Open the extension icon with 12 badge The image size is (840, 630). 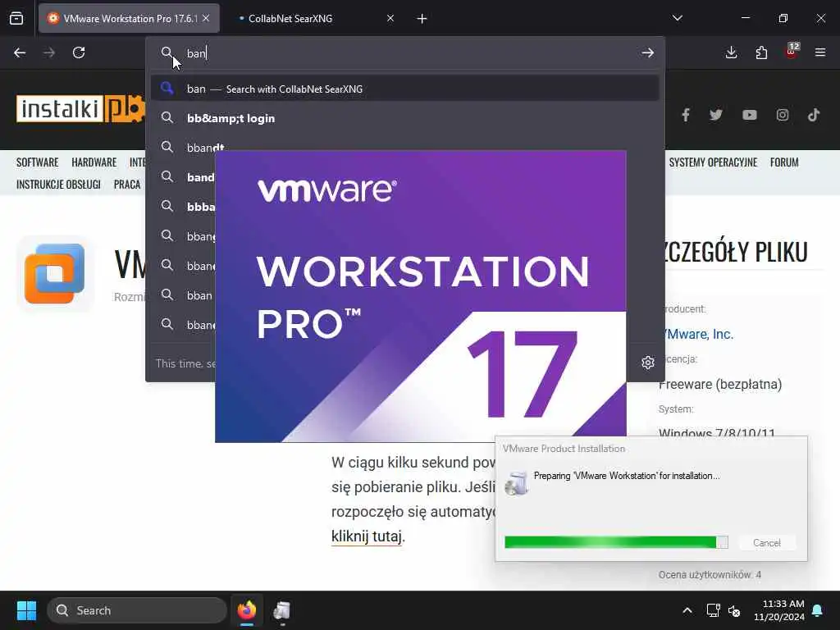coord(792,52)
